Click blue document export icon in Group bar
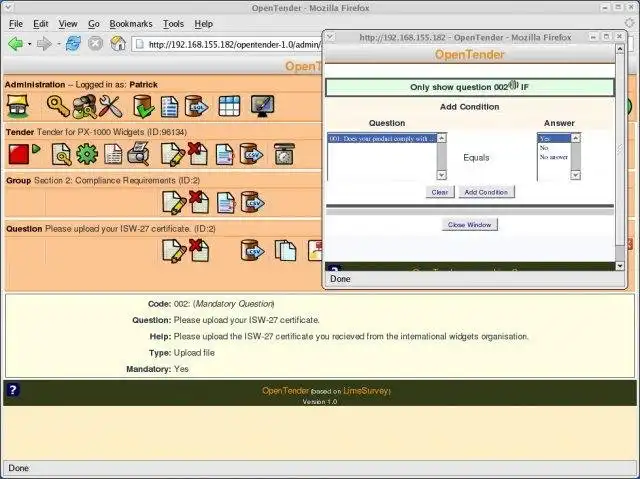This screenshot has height=479, width=640. pos(226,203)
